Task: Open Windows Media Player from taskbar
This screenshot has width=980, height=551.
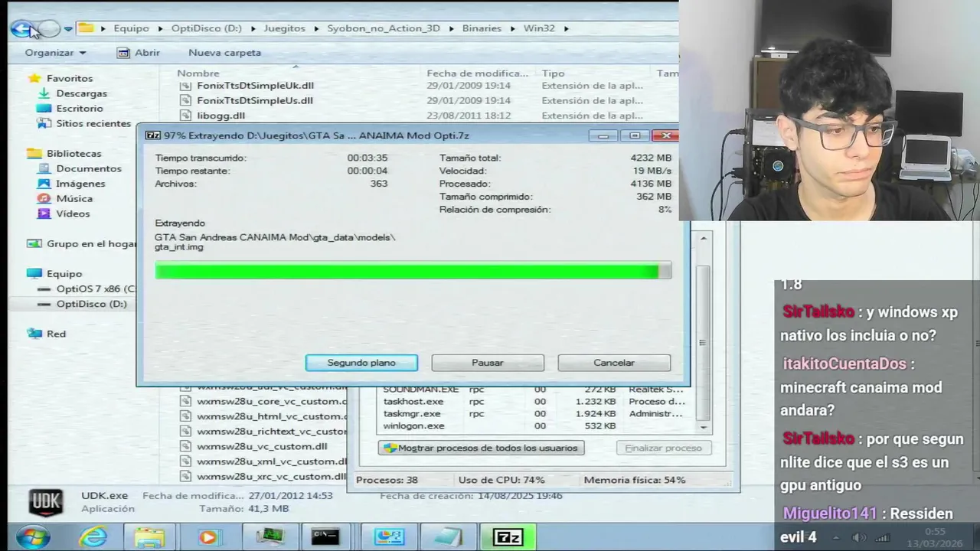Action: click(x=207, y=537)
